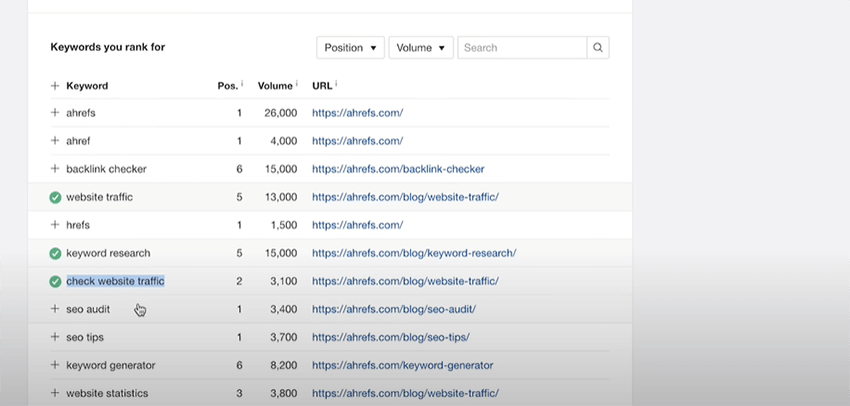Add 'keyword generator' keyword plus icon
850x406 pixels.
pyautogui.click(x=54, y=365)
